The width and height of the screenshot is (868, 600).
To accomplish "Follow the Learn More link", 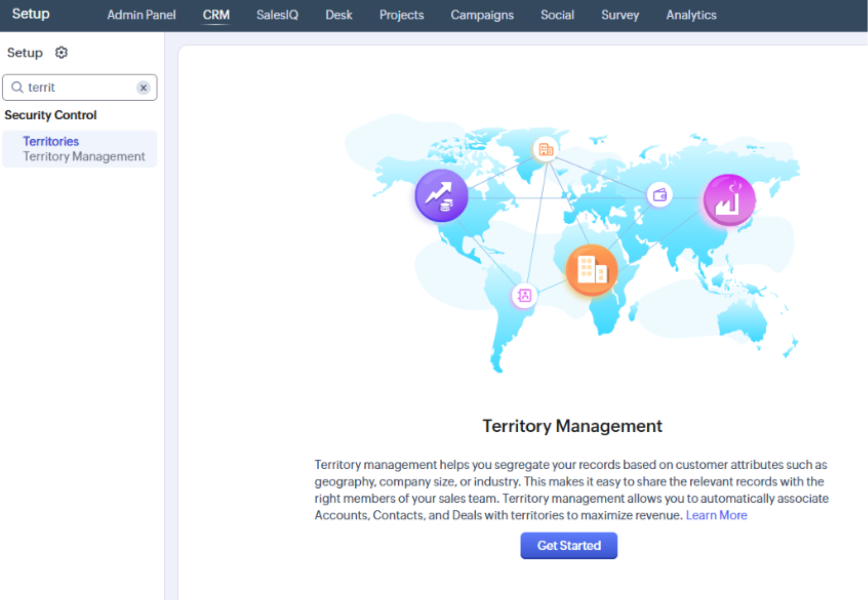I will [x=716, y=515].
